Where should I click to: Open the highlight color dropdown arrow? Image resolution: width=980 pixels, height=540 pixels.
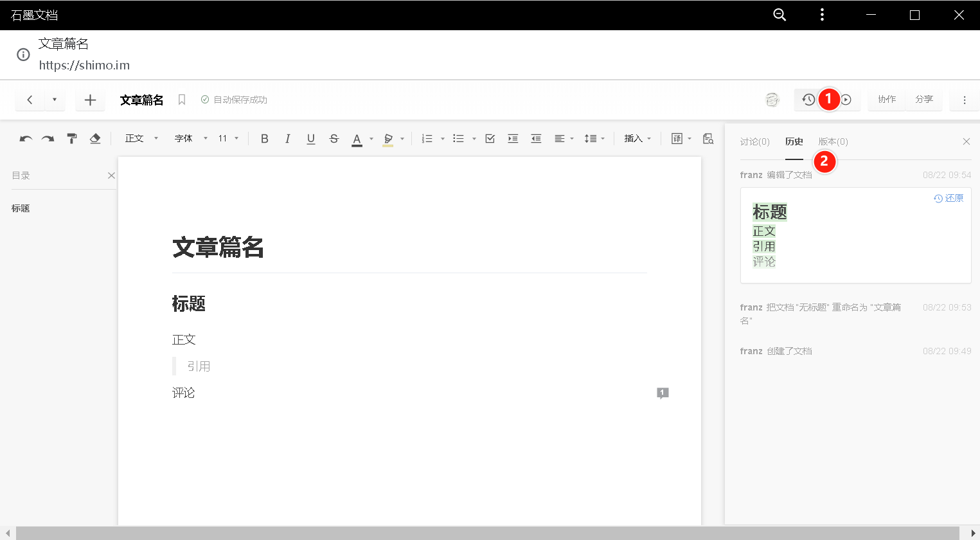tap(402, 139)
